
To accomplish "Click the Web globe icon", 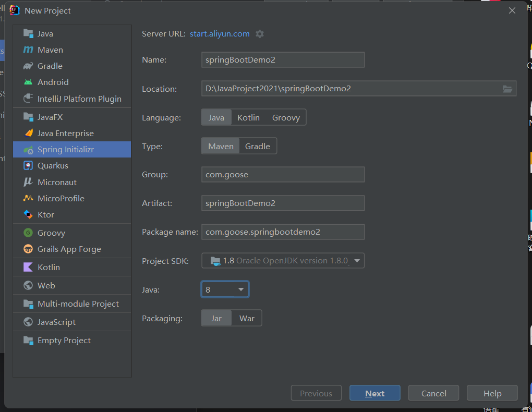I will pyautogui.click(x=28, y=285).
